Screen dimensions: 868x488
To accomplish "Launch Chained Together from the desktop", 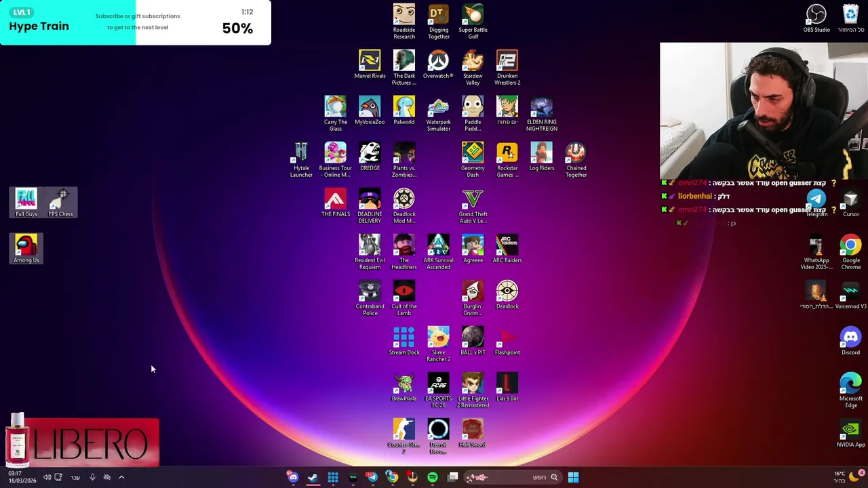I will point(576,160).
